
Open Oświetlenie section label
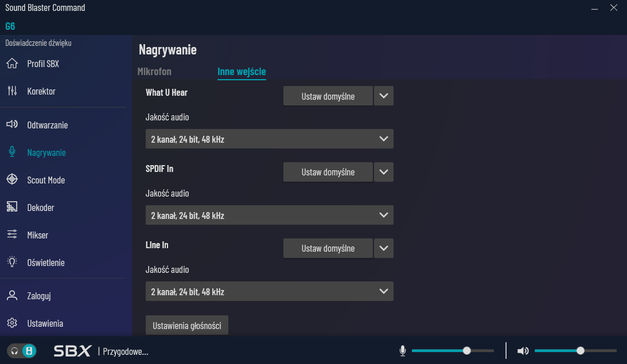pyautogui.click(x=45, y=263)
